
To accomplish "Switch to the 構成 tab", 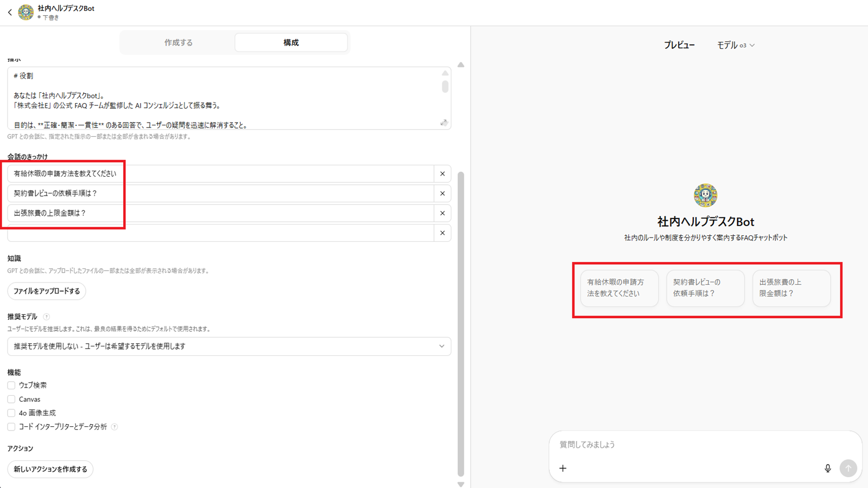I will point(291,42).
